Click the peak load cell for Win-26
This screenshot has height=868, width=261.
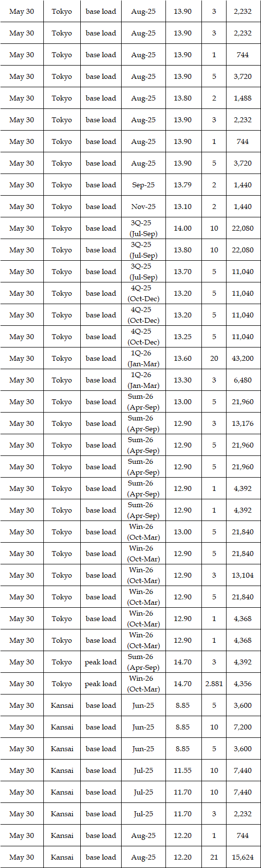(x=101, y=684)
